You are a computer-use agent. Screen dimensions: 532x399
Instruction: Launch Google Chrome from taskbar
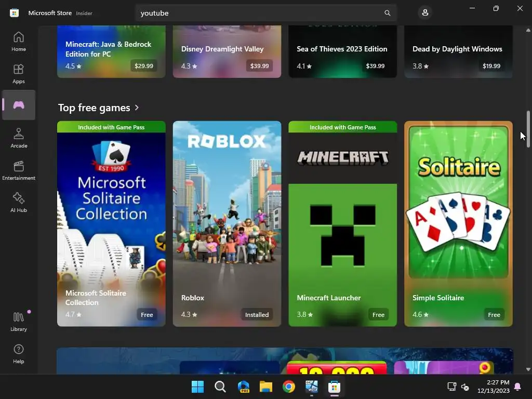(289, 387)
